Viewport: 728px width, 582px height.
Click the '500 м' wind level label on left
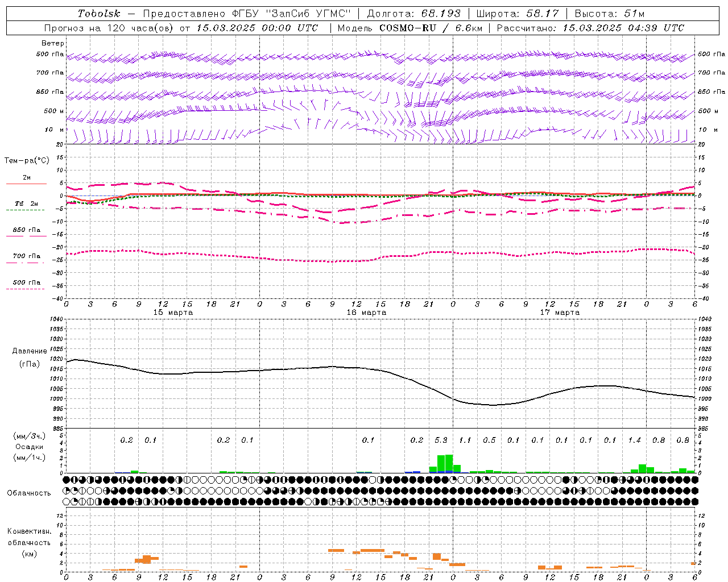(54, 111)
